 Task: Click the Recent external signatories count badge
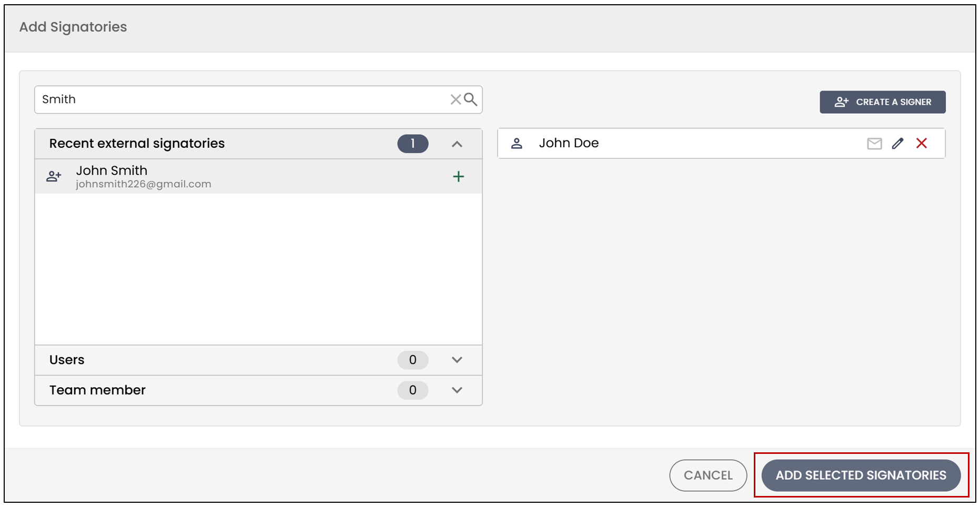coord(413,144)
